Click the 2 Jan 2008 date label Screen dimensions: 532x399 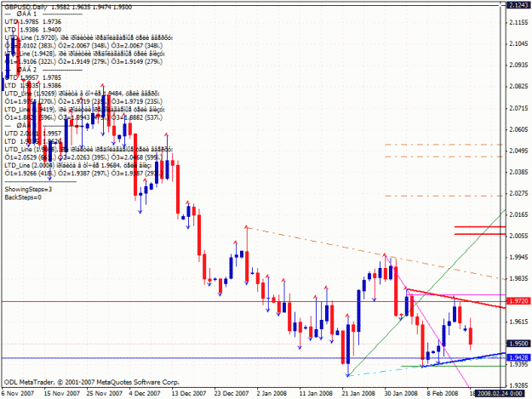point(272,393)
